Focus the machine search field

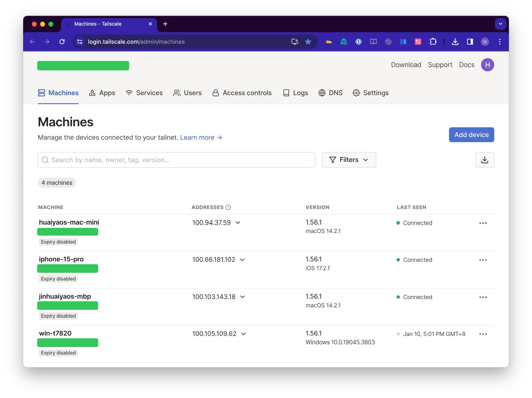click(176, 160)
